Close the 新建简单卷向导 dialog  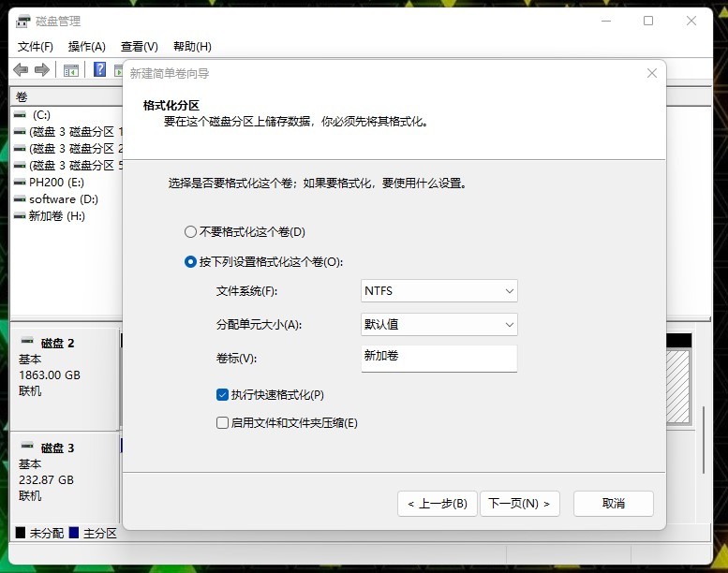pyautogui.click(x=652, y=73)
